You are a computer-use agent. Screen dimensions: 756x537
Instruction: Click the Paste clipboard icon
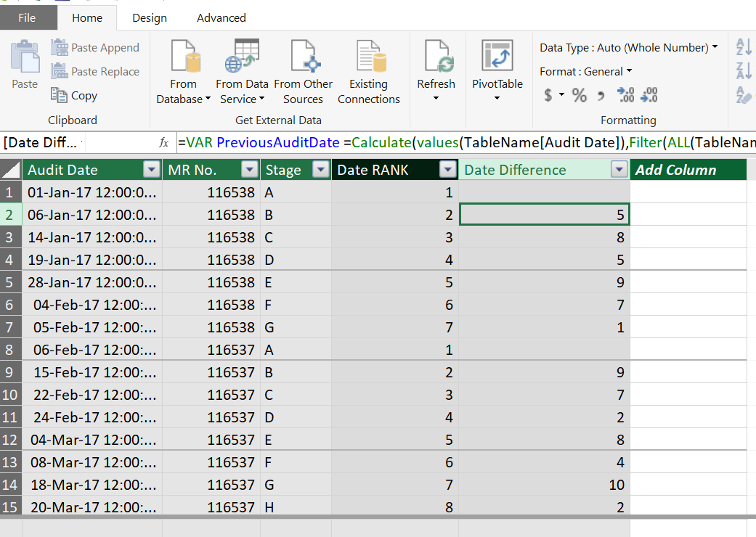[25, 57]
